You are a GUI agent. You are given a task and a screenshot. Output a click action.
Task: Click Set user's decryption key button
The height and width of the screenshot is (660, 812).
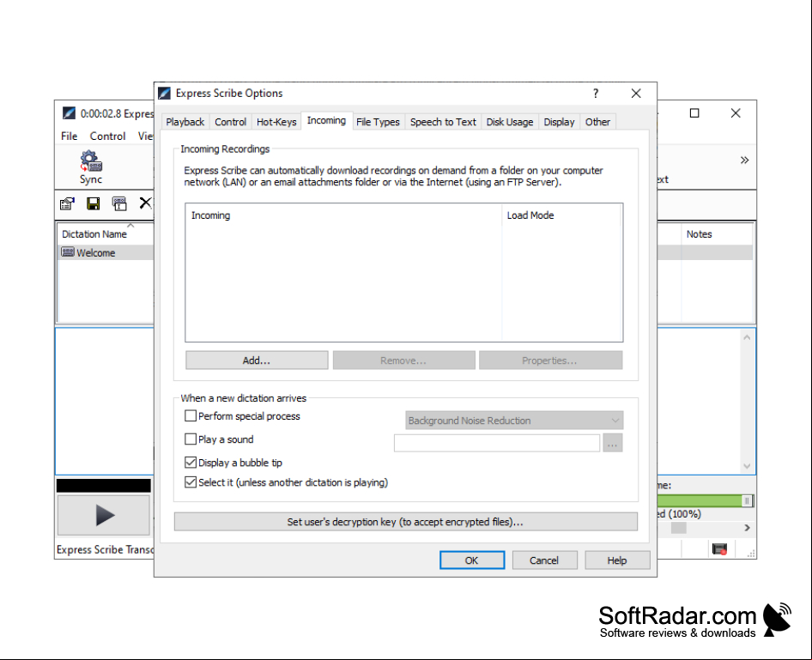pos(405,522)
